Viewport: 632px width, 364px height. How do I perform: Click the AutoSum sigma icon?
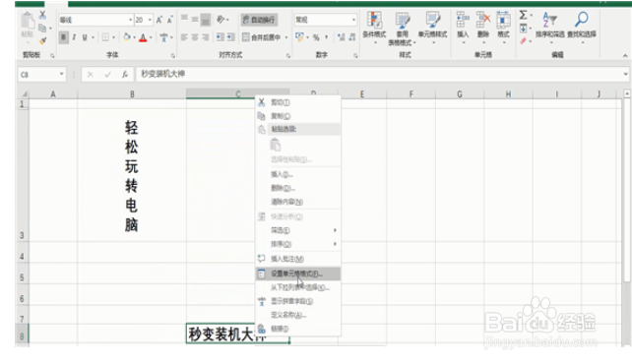pos(523,16)
